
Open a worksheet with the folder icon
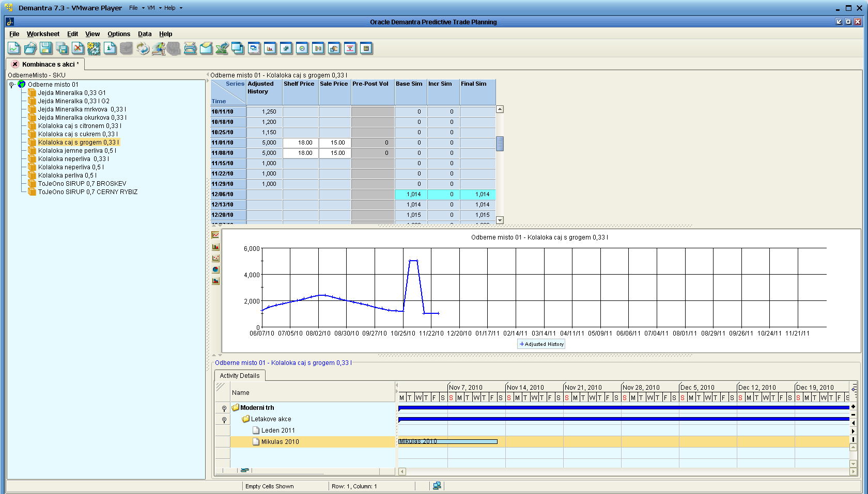point(30,49)
